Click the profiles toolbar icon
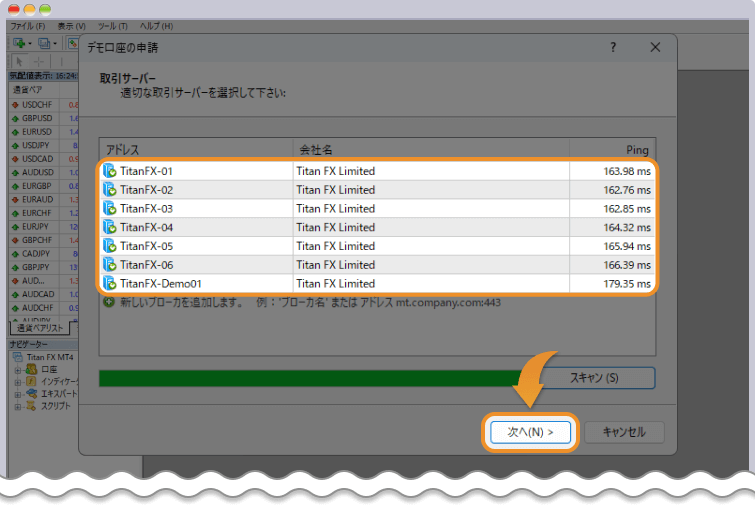The width and height of the screenshot is (755, 508). (x=44, y=43)
